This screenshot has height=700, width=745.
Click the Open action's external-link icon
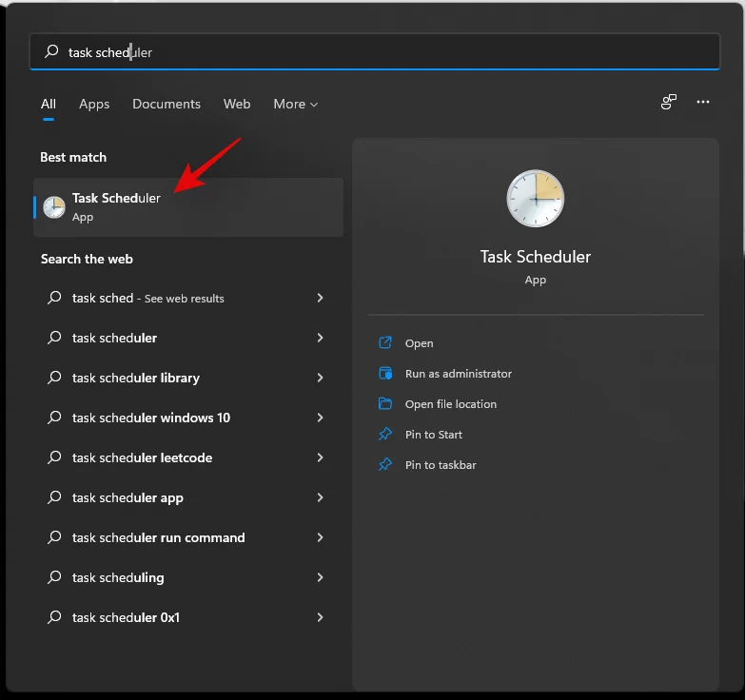point(384,342)
